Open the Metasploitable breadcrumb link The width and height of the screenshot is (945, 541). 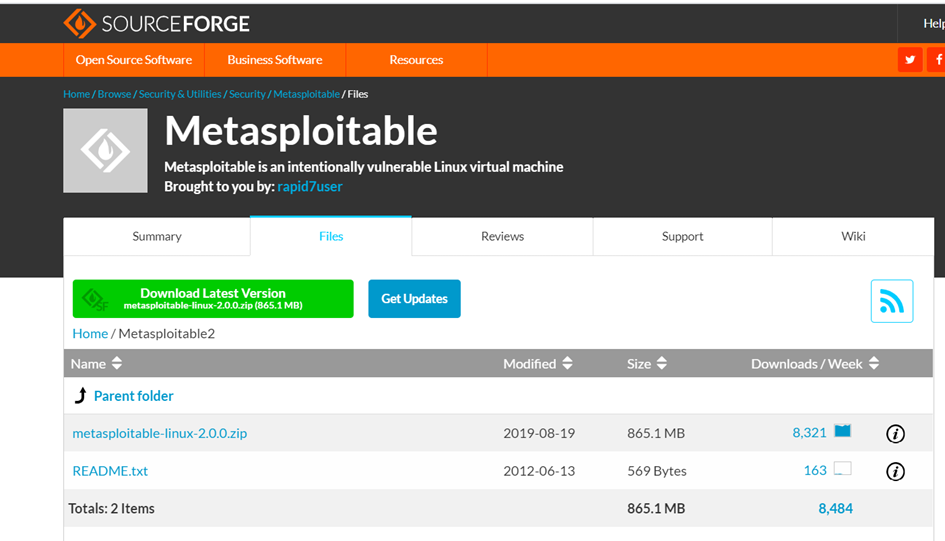click(x=307, y=94)
